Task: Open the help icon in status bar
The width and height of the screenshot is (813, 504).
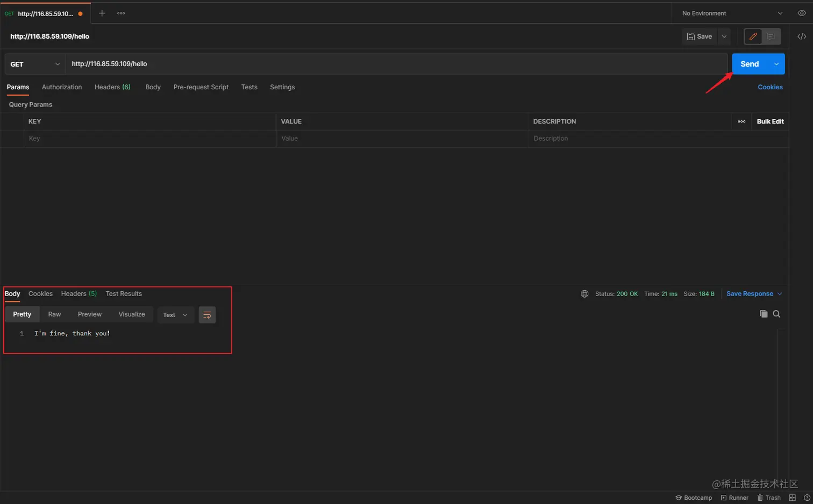Action: tap(807, 498)
